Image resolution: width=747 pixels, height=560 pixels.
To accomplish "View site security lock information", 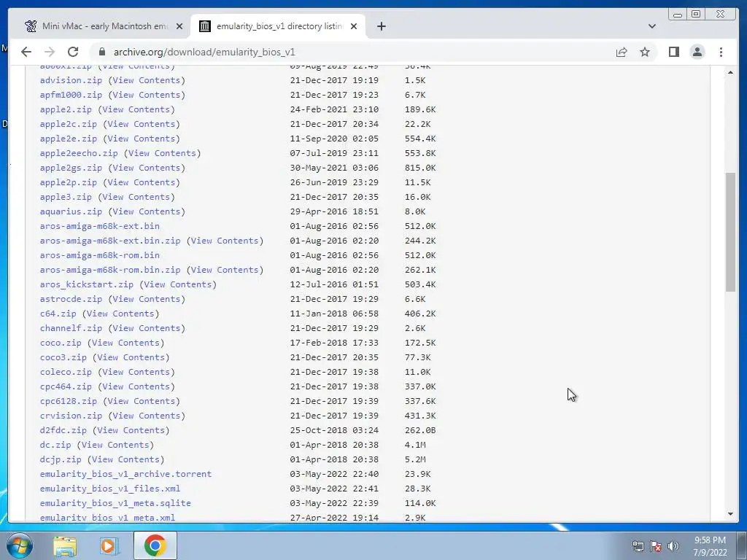I will 101,52.
